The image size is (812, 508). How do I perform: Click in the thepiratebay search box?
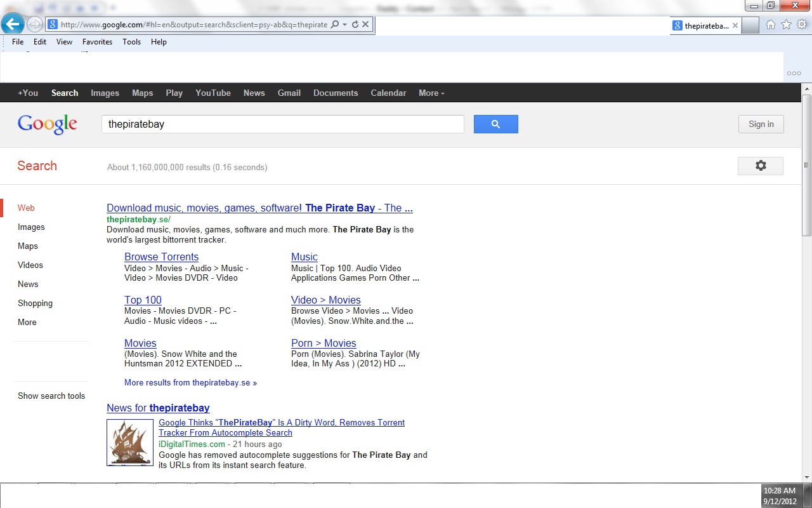(283, 124)
